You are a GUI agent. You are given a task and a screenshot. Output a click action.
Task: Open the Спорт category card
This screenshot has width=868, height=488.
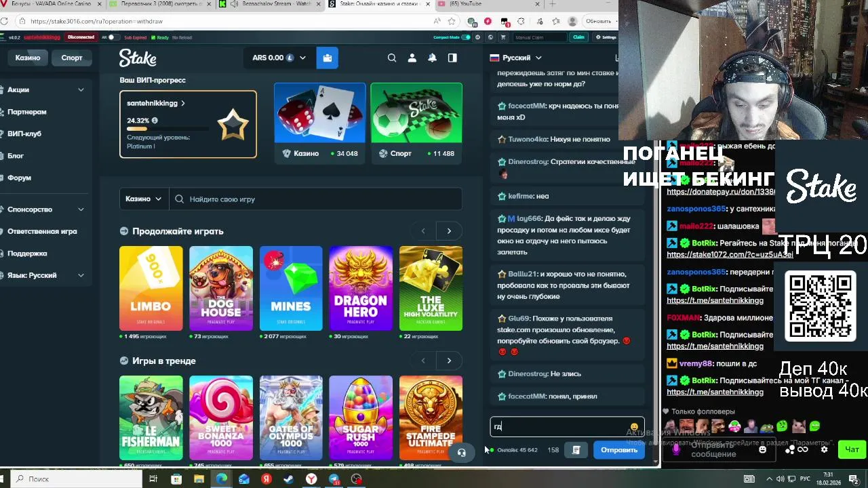pos(416,123)
